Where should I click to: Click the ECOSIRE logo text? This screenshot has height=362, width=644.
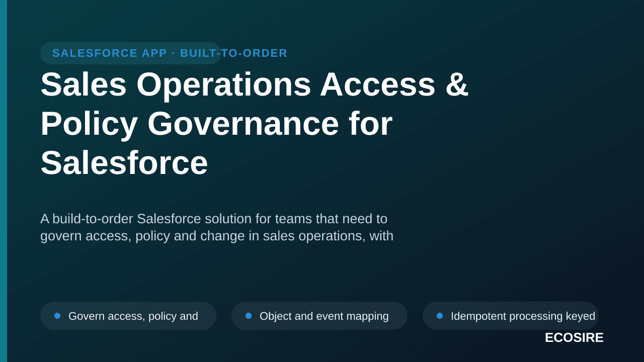tap(574, 338)
